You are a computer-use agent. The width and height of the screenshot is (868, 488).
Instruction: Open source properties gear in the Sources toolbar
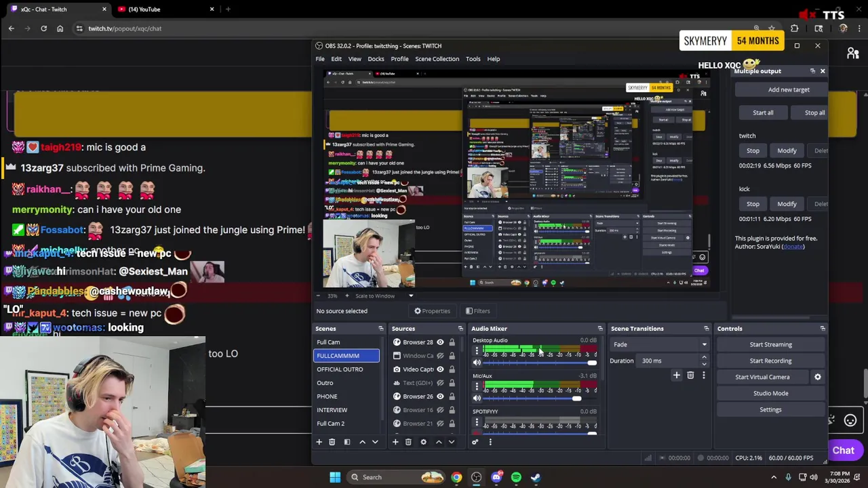(423, 442)
